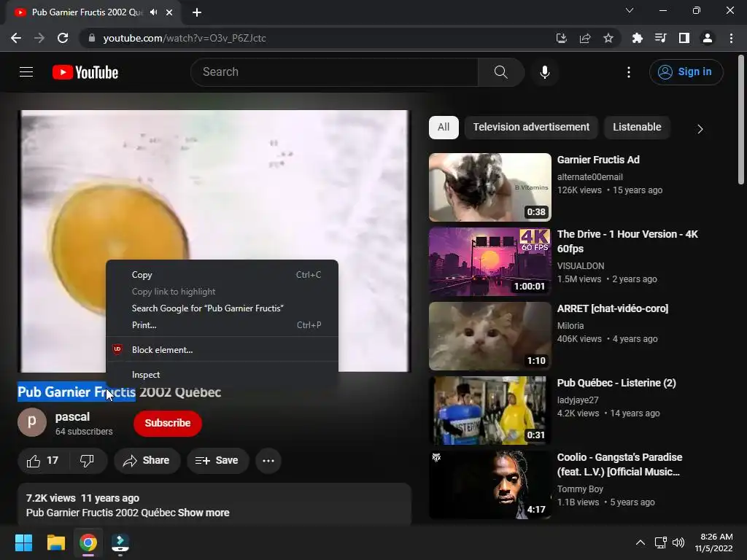This screenshot has height=560, width=747.
Task: Start voice search with microphone icon
Action: coord(544,72)
